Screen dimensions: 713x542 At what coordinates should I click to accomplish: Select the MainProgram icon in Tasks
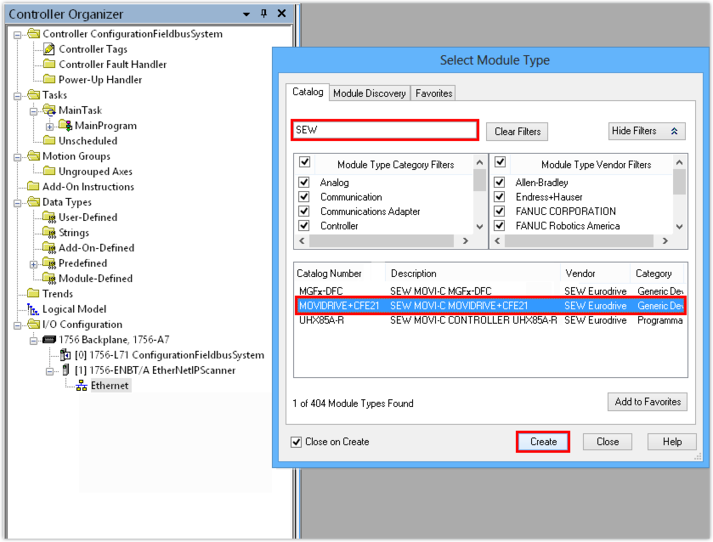coord(66,126)
